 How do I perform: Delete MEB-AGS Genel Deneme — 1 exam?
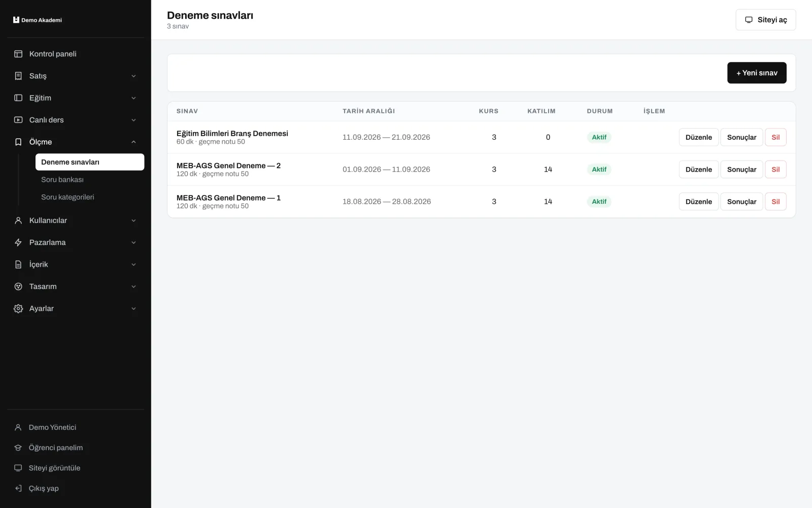775,202
